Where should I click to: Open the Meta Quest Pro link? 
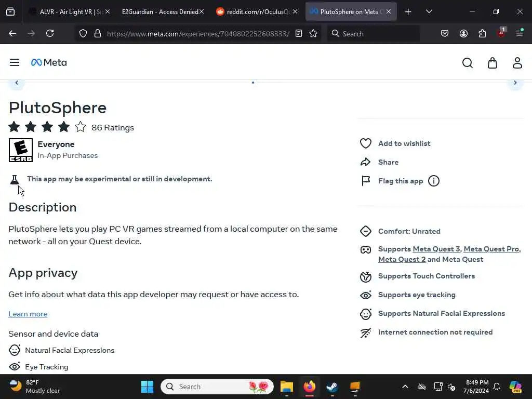point(491,249)
